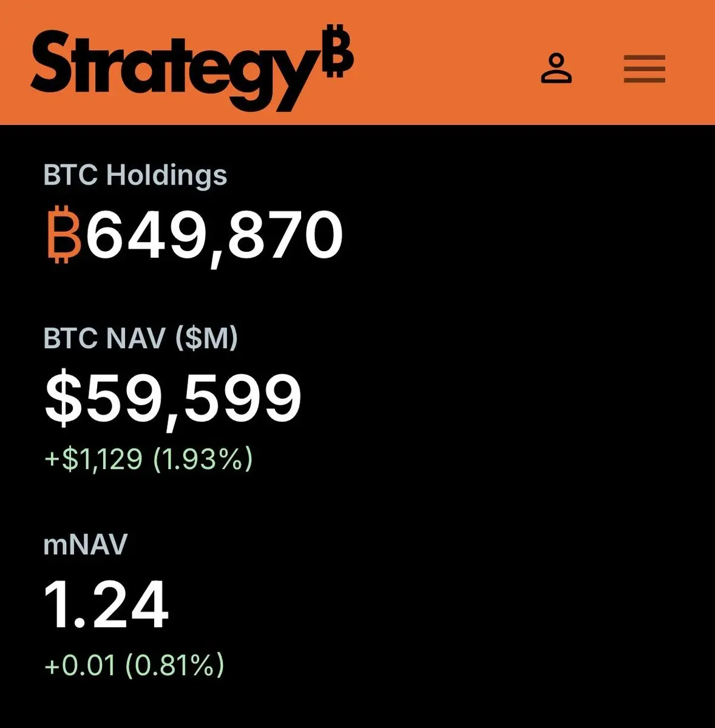The height and width of the screenshot is (728, 715).
Task: Open the hamburger menu
Action: (x=644, y=69)
